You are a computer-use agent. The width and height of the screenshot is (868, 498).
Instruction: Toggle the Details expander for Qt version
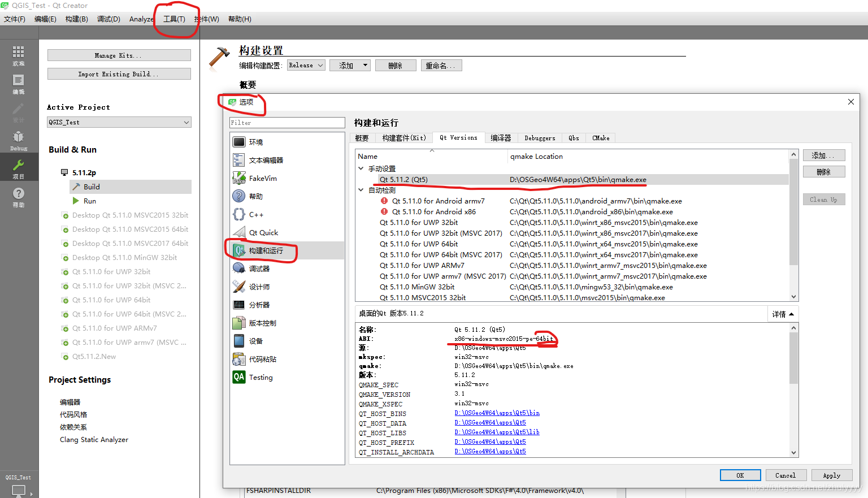point(783,314)
